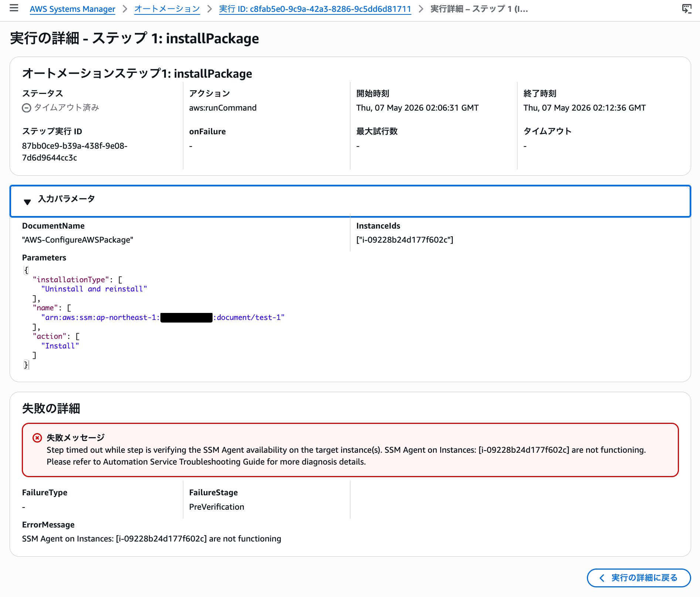Viewport: 700px width, 597px height.
Task: Open the hamburger navigation menu
Action: tap(14, 8)
